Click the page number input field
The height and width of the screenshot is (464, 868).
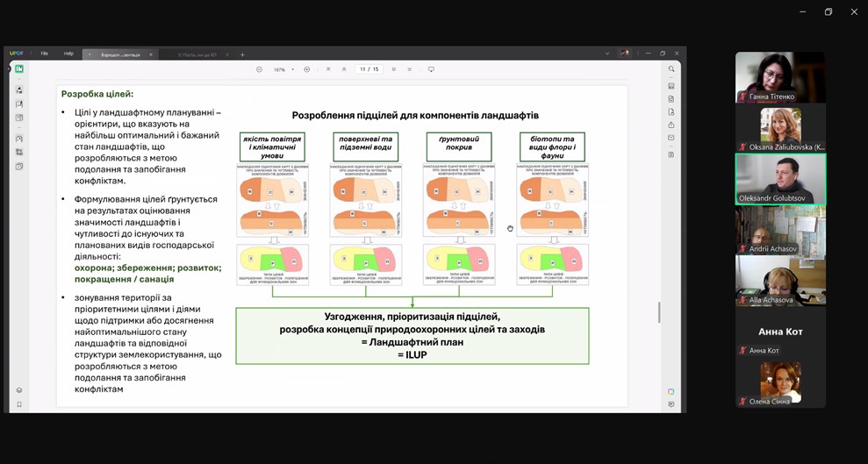tap(363, 69)
